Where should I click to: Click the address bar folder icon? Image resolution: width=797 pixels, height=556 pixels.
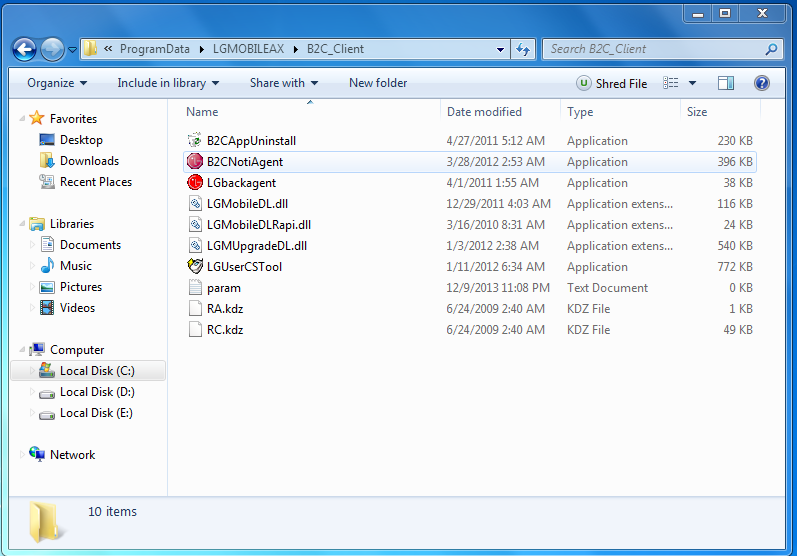90,49
